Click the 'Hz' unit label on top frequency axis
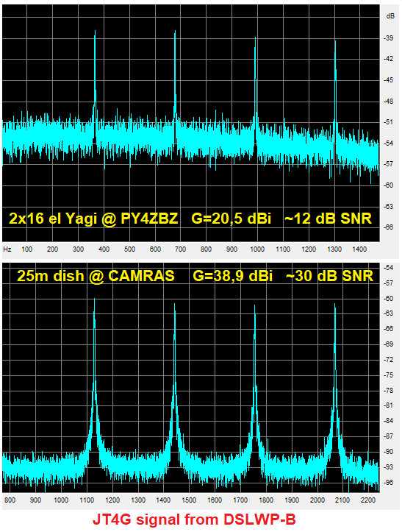 (7, 249)
